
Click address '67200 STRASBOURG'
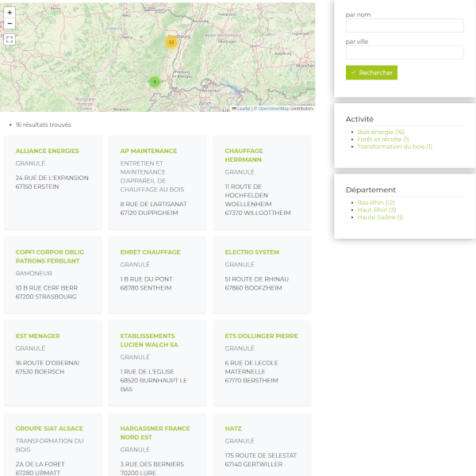(x=46, y=297)
